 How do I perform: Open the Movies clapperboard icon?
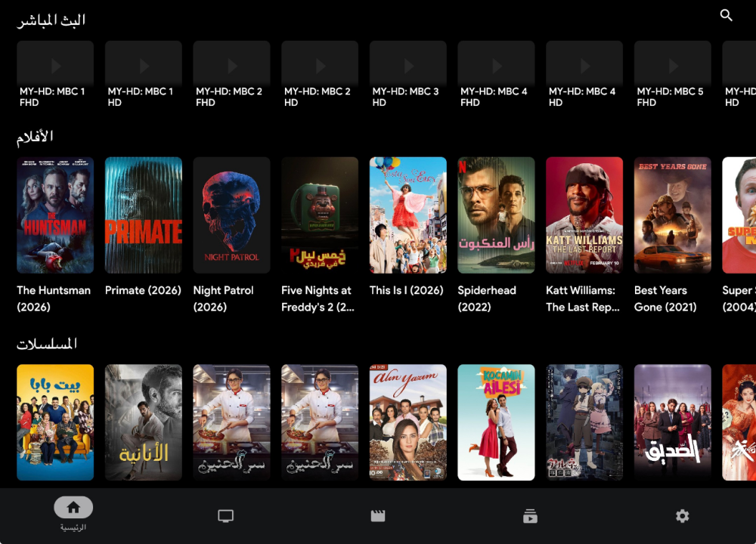pyautogui.click(x=378, y=516)
